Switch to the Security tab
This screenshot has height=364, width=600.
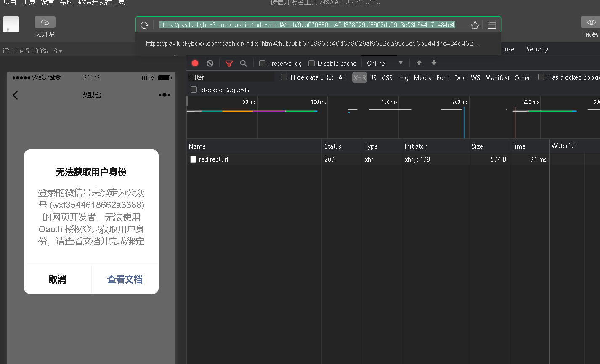(x=537, y=49)
